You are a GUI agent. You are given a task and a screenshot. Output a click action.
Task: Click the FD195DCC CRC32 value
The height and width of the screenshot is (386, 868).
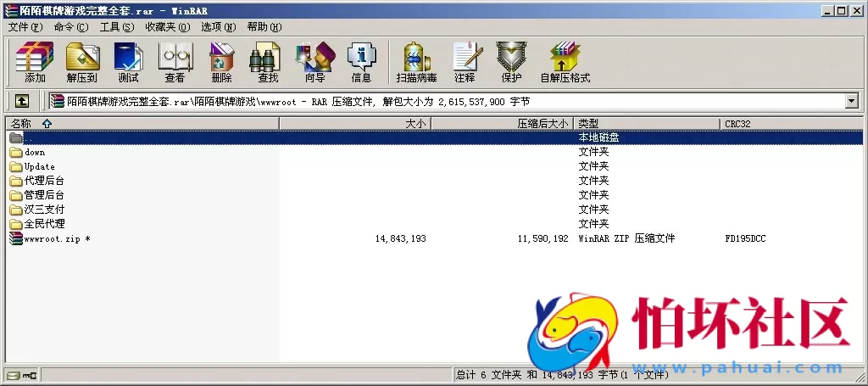pyautogui.click(x=746, y=238)
